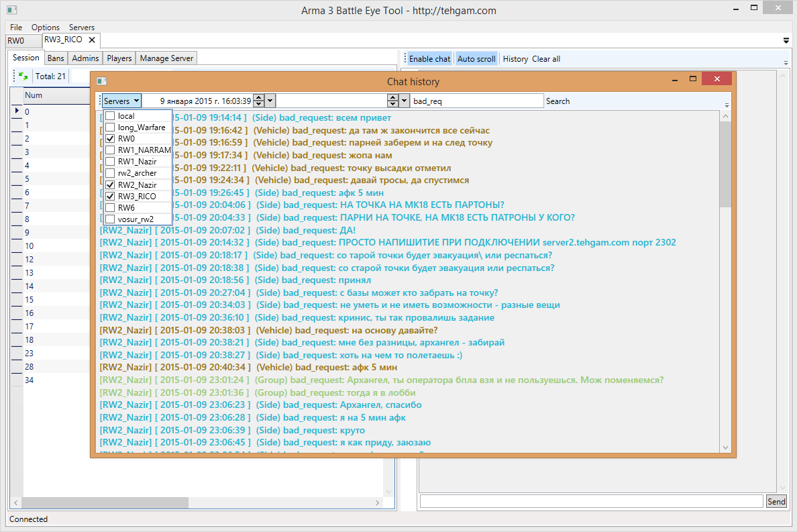Collapse the Servers dropdown
Screen dimensions: 797x532
(121, 101)
